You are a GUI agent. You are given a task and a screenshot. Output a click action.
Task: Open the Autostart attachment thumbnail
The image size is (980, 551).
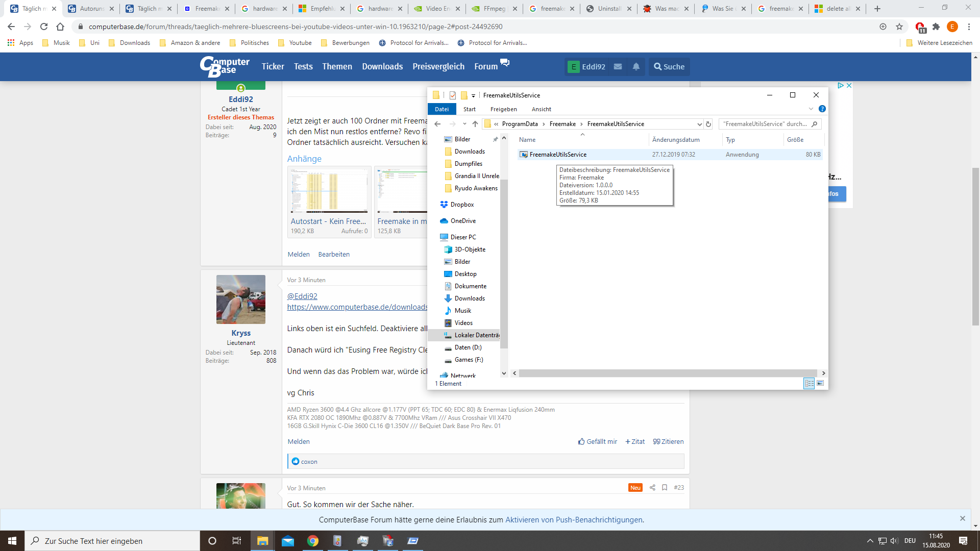(329, 191)
